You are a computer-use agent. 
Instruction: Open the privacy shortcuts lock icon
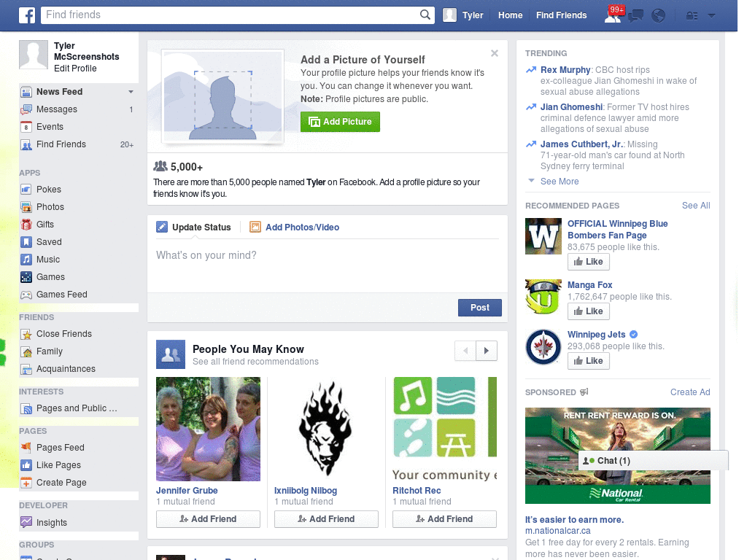coord(692,16)
